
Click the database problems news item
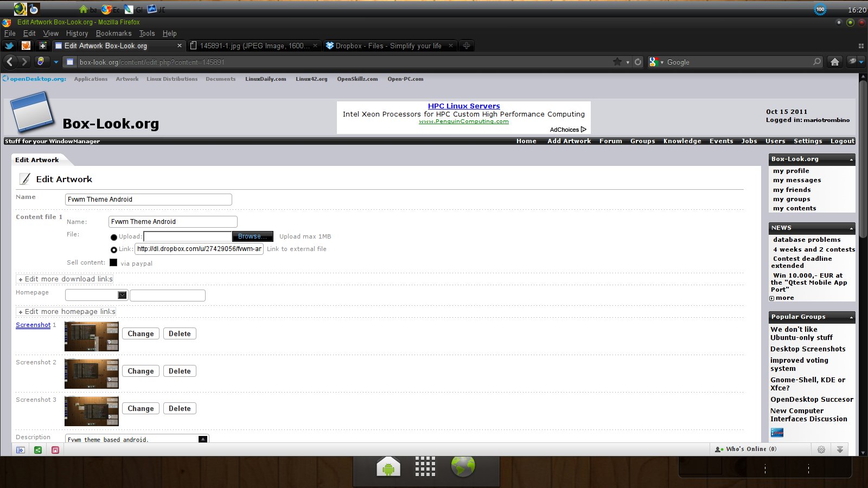point(807,240)
